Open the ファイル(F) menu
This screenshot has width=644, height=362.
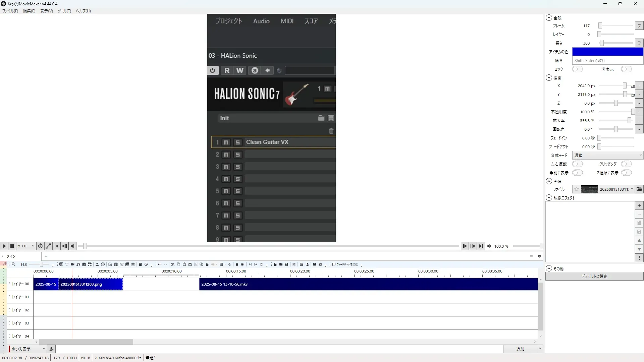click(x=10, y=11)
